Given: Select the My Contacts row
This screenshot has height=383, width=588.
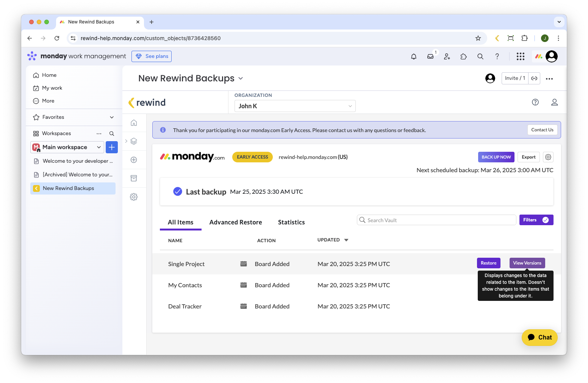Looking at the screenshot, I should 357,285.
